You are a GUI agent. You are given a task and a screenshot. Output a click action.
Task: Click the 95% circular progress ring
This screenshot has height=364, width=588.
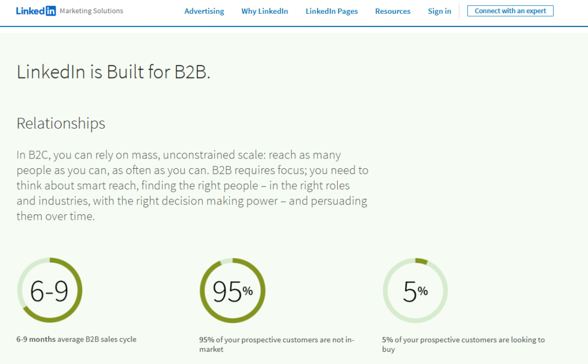pyautogui.click(x=232, y=290)
